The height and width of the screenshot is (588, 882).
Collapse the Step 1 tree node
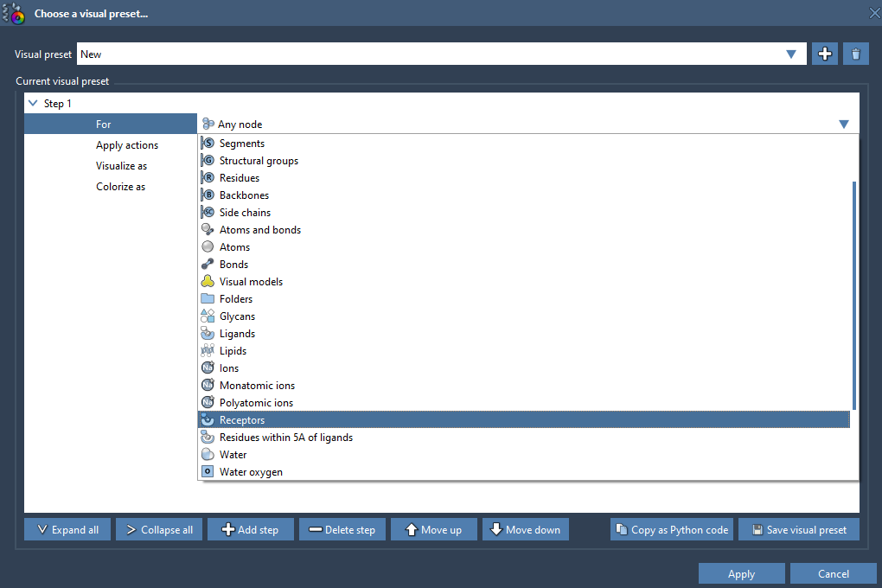pos(33,104)
